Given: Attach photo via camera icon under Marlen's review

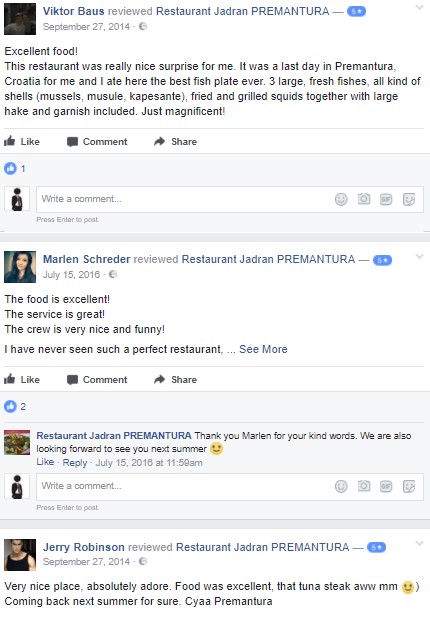Looking at the screenshot, I should 364,486.
